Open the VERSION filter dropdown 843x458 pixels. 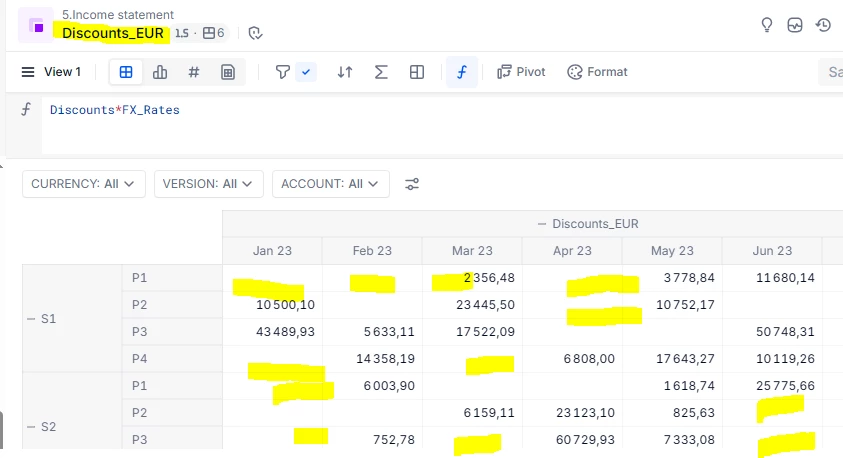click(x=209, y=184)
